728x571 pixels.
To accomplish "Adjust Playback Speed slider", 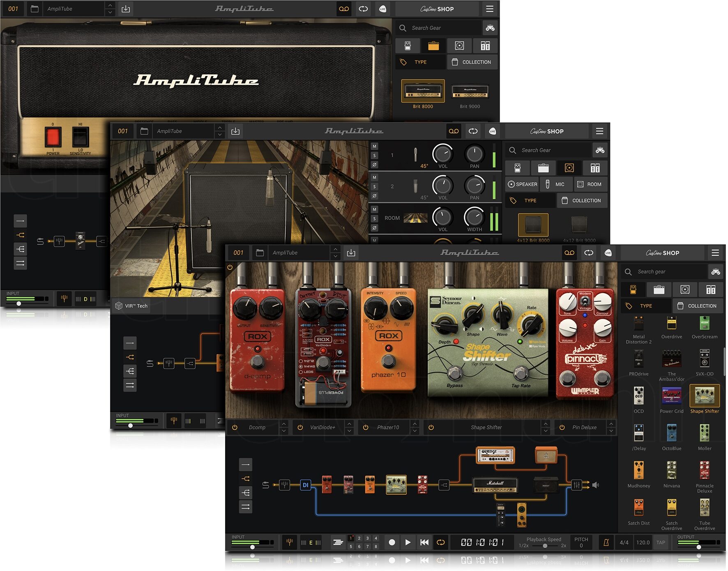I will coord(545,546).
